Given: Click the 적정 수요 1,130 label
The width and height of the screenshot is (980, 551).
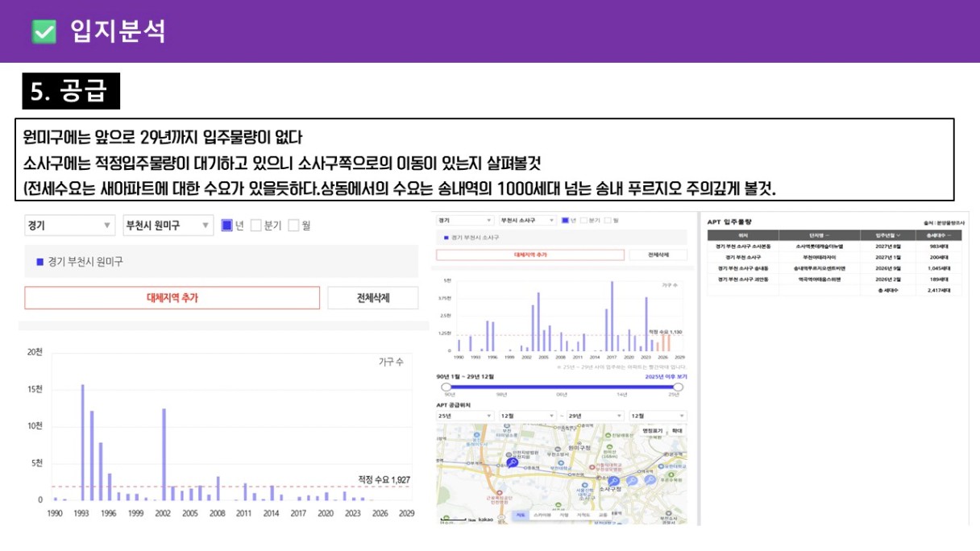Looking at the screenshot, I should click(x=666, y=332).
